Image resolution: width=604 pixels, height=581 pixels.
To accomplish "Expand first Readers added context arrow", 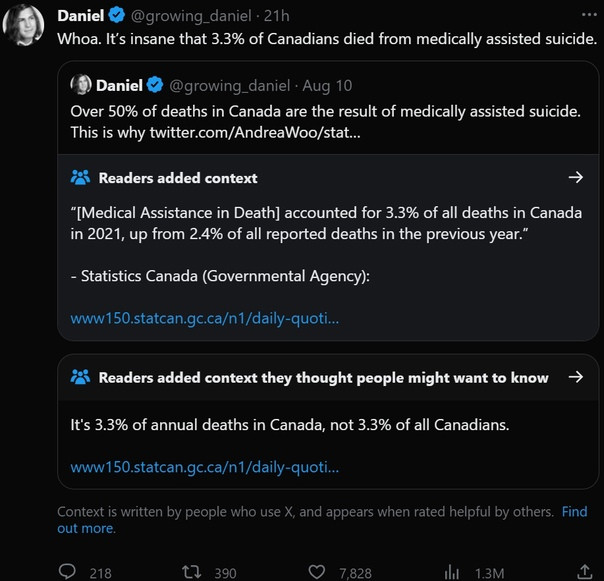I will (x=575, y=178).
